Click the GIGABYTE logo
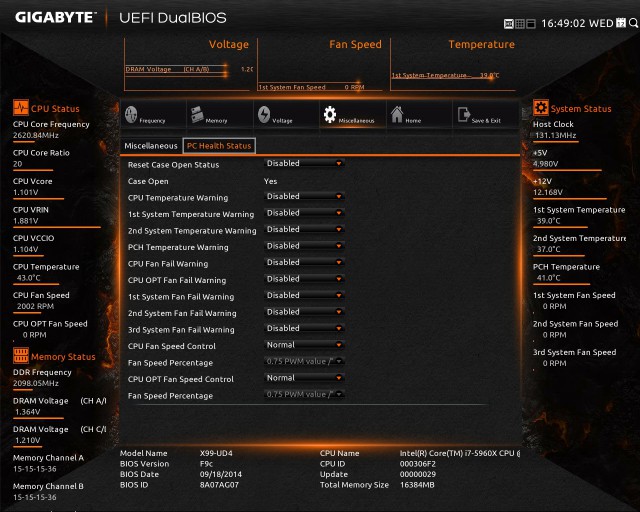 (x=55, y=18)
